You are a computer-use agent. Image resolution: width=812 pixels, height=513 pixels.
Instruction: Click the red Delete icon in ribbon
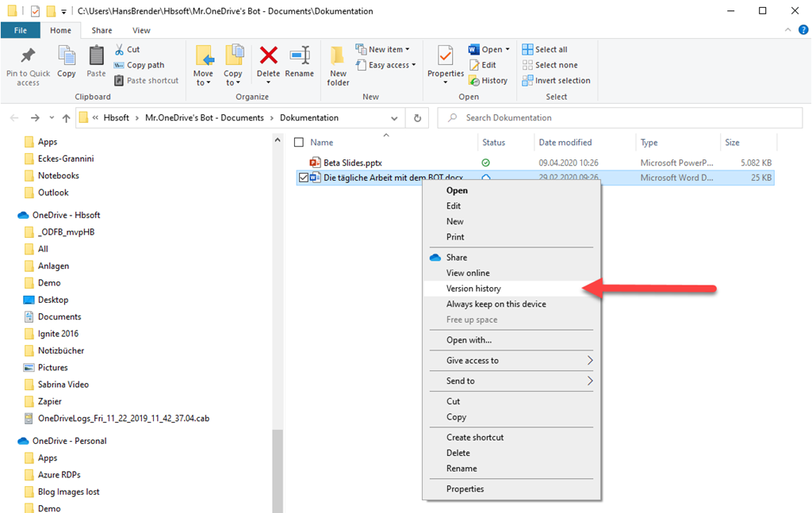(269, 57)
